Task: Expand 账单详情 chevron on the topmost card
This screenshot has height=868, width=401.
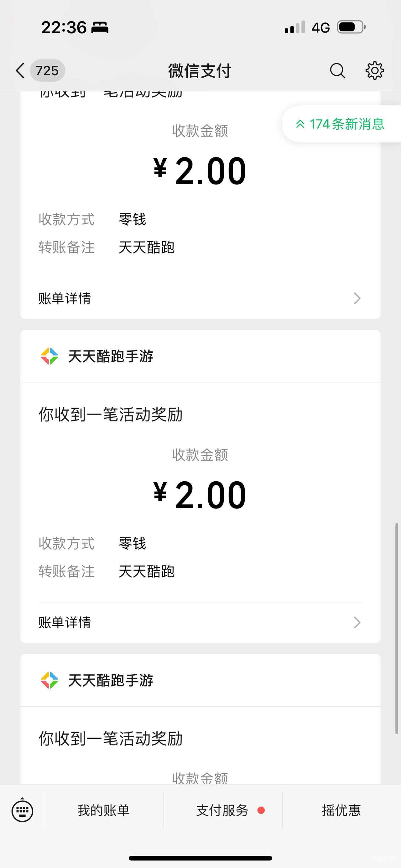Action: [x=357, y=298]
